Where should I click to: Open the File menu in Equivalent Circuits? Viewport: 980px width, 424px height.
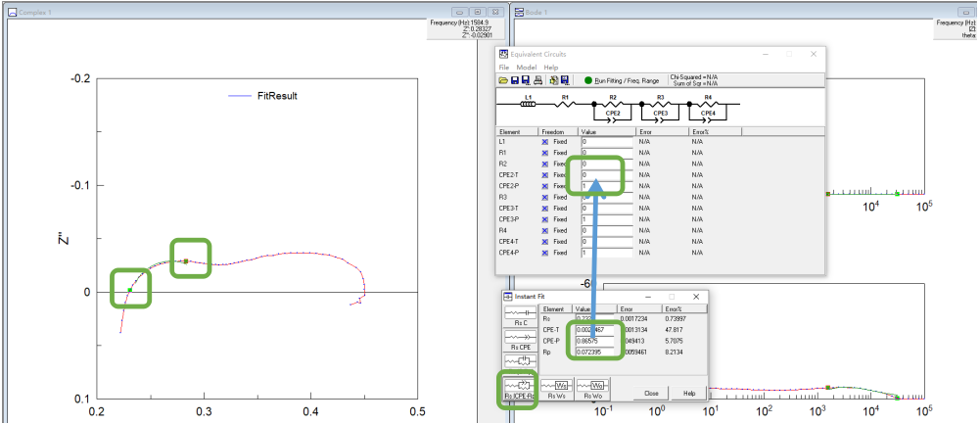(x=503, y=68)
